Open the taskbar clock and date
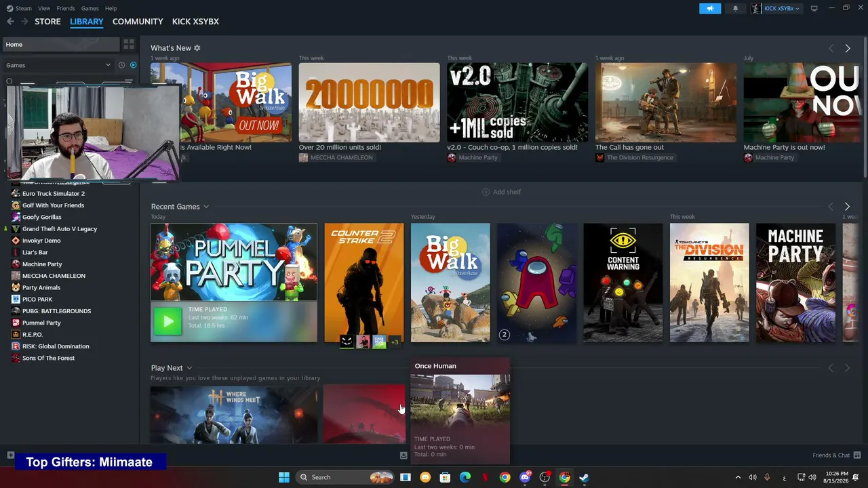The width and height of the screenshot is (868, 488). pyautogui.click(x=837, y=477)
